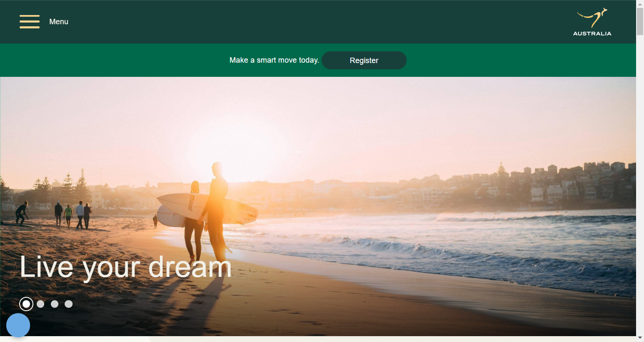Click the 'Live your dream' headline
Screen dimensions: 644x342
(x=126, y=267)
